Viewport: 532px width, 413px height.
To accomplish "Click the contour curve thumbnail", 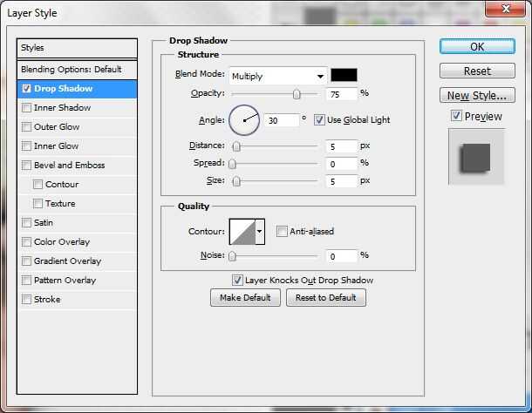I will pos(242,232).
